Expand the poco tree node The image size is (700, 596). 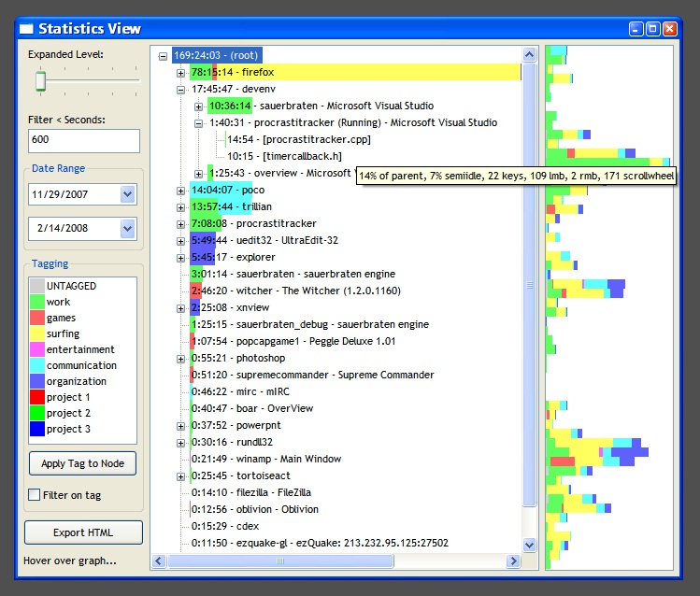tap(180, 191)
